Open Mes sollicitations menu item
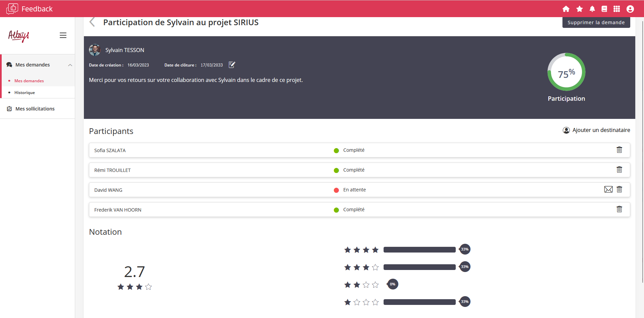The width and height of the screenshot is (644, 318). click(35, 109)
